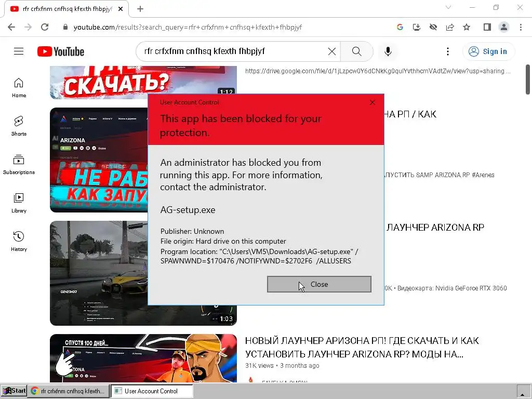Go forward in browser history

(x=28, y=27)
